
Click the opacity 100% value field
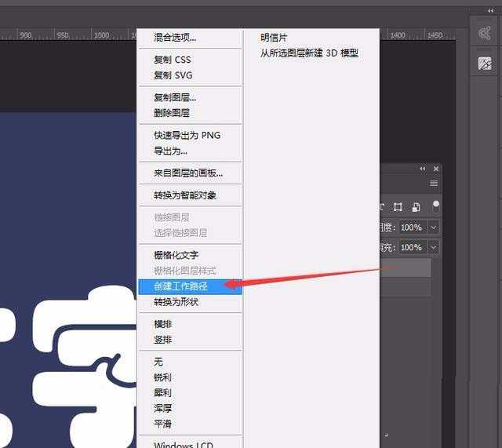coord(411,228)
